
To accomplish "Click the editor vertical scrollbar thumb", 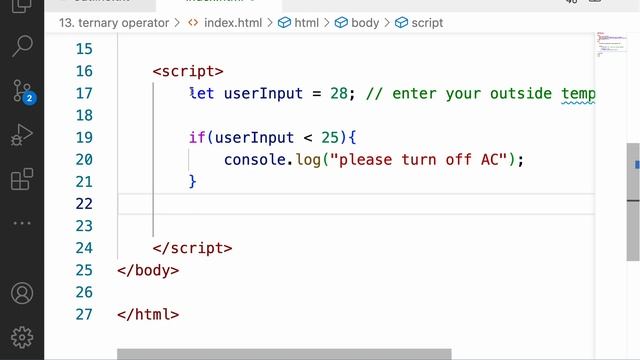I will tap(633, 202).
